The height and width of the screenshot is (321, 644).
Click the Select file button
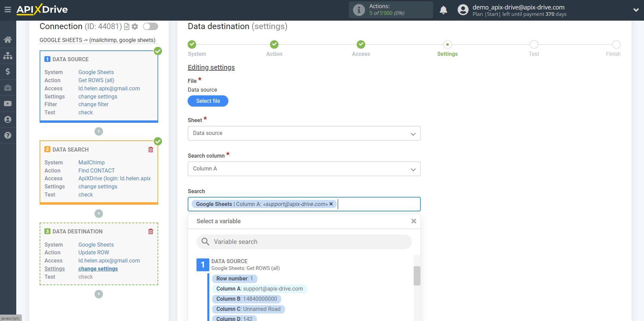(208, 101)
